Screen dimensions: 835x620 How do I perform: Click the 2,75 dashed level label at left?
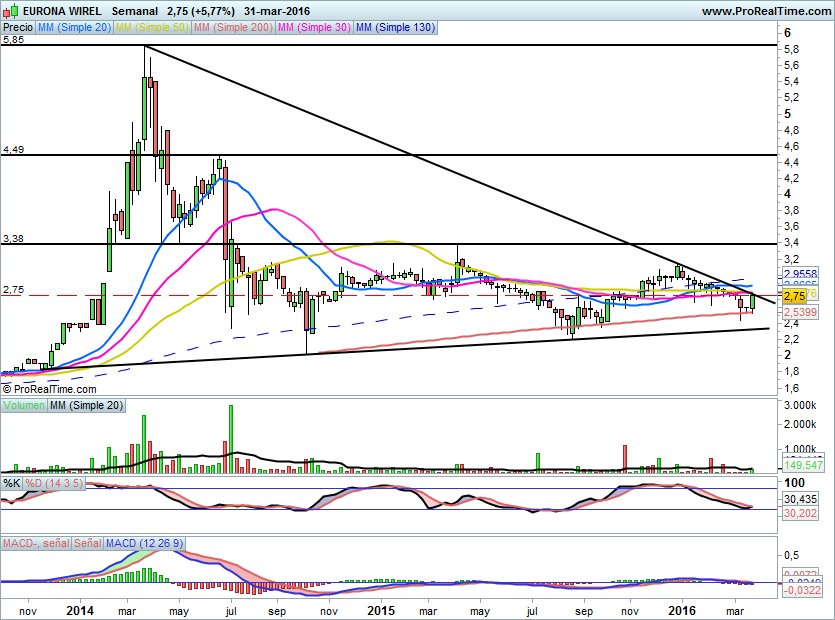13,290
